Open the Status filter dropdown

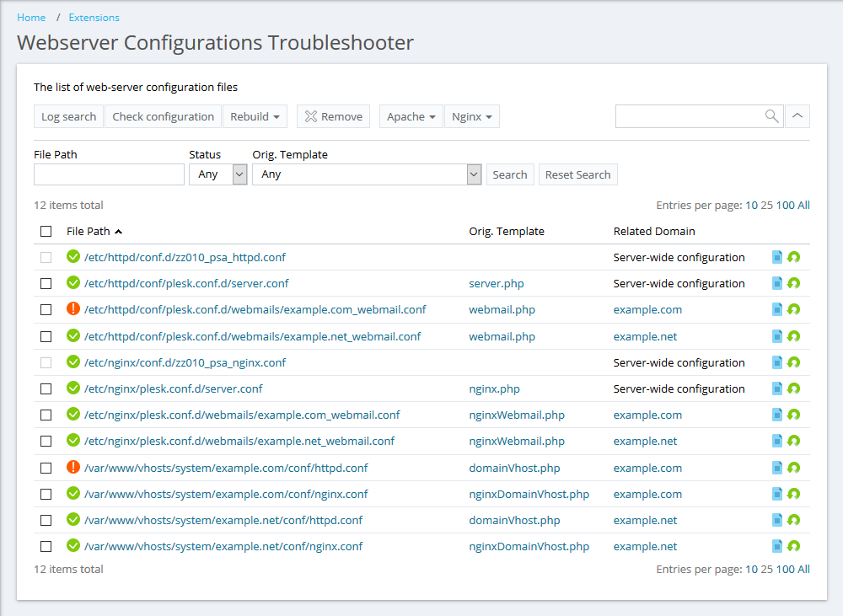217,174
